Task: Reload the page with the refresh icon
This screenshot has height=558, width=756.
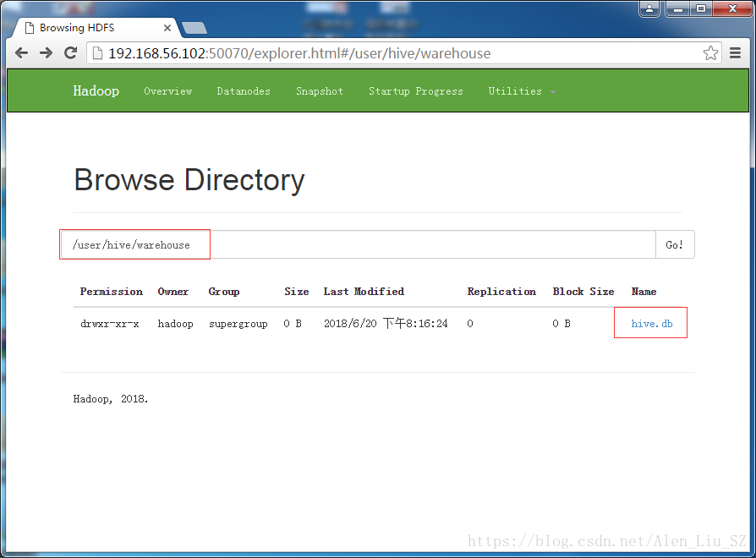Action: point(71,53)
